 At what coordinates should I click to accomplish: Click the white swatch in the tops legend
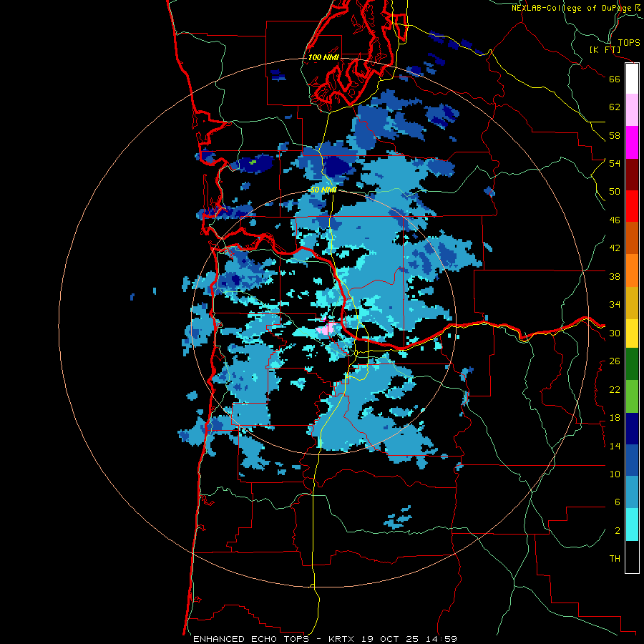coord(632,79)
